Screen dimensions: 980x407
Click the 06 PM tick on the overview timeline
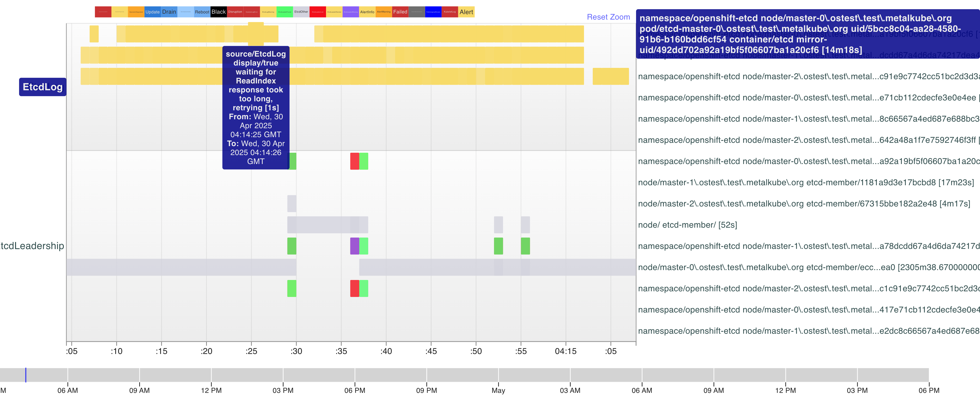point(355,390)
